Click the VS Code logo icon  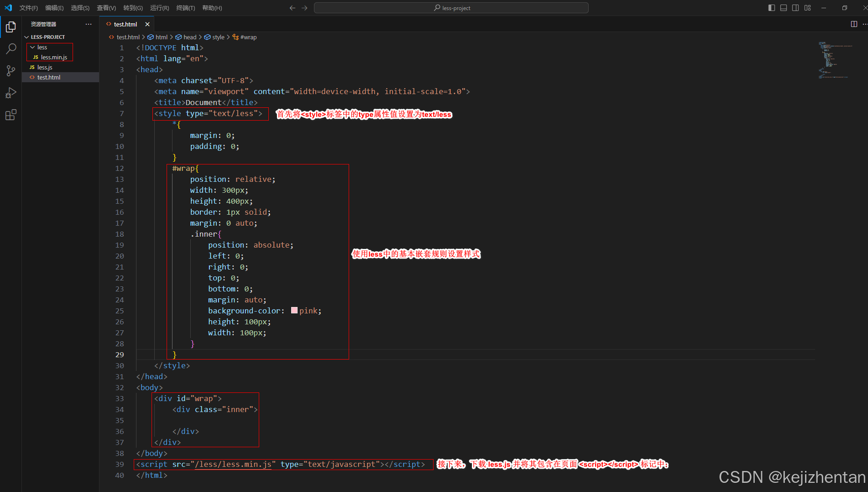(8, 8)
